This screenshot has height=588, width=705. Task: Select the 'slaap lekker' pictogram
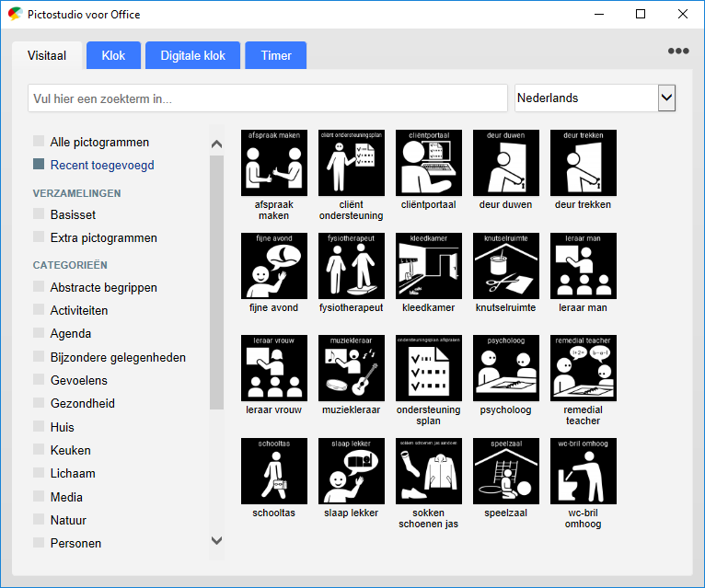(352, 471)
